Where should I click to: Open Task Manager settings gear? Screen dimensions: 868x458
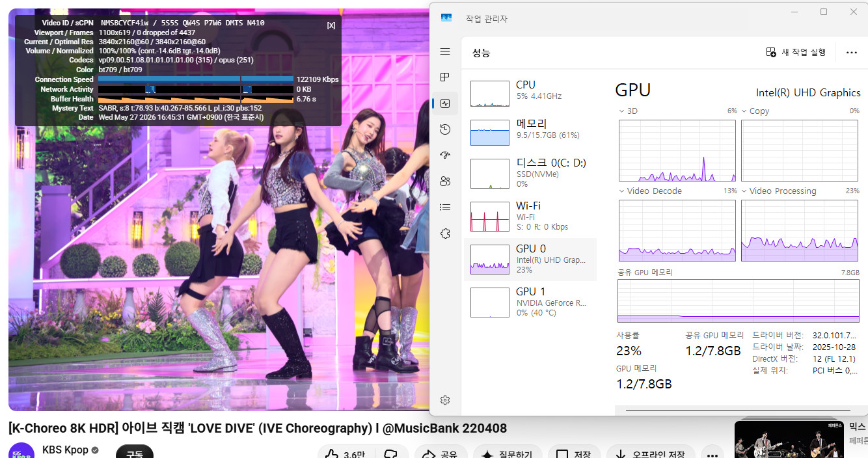click(x=445, y=400)
